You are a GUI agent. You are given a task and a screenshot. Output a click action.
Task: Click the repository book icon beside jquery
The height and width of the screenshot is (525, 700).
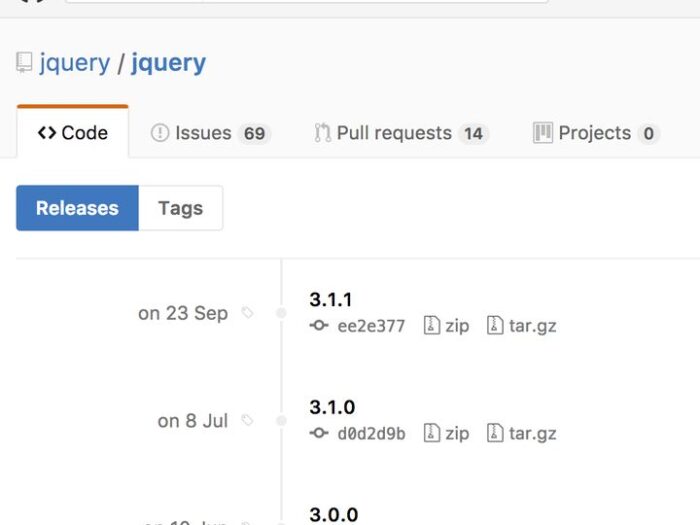point(24,63)
